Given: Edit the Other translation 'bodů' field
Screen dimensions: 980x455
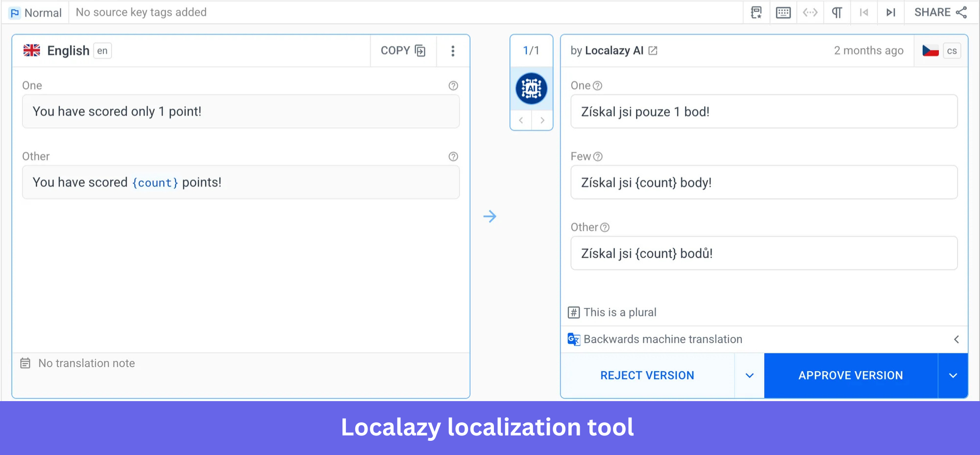Looking at the screenshot, I should coord(764,253).
